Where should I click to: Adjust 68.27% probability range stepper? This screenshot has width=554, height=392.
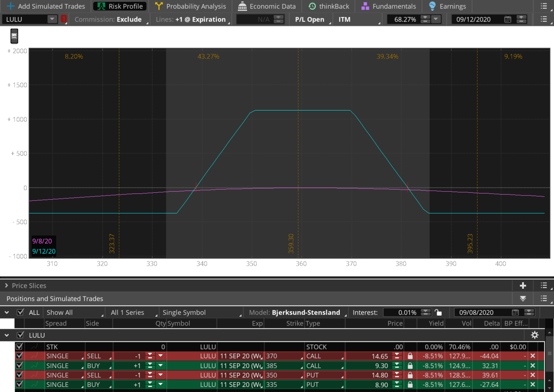click(x=425, y=19)
